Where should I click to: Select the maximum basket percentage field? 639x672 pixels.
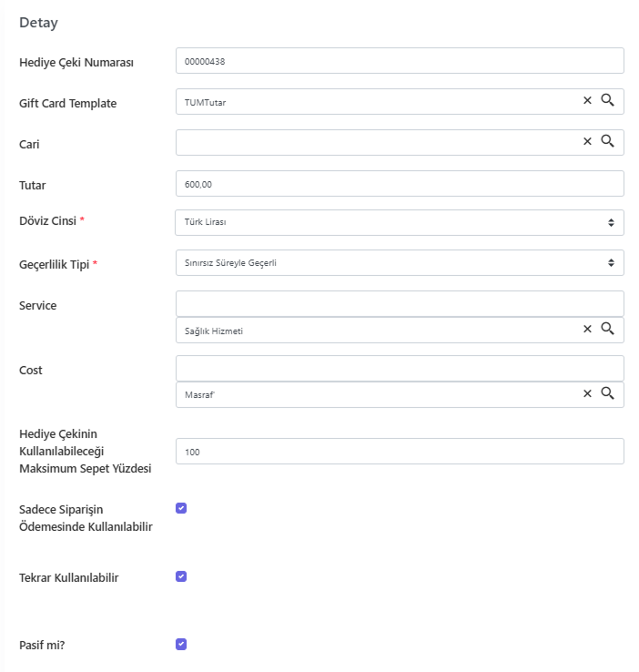pos(400,451)
